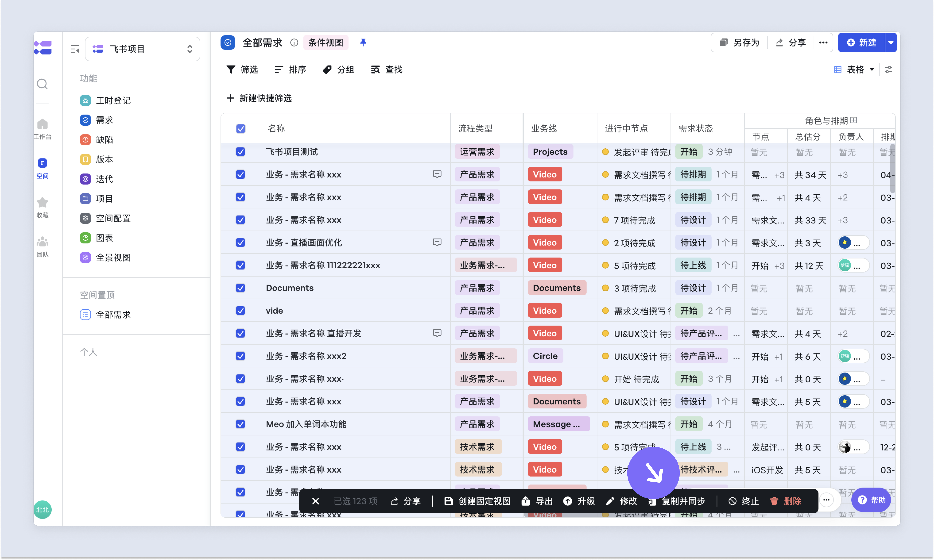934x560 pixels.
Task: Click the info icon beside 全部需求 title
Action: (294, 43)
